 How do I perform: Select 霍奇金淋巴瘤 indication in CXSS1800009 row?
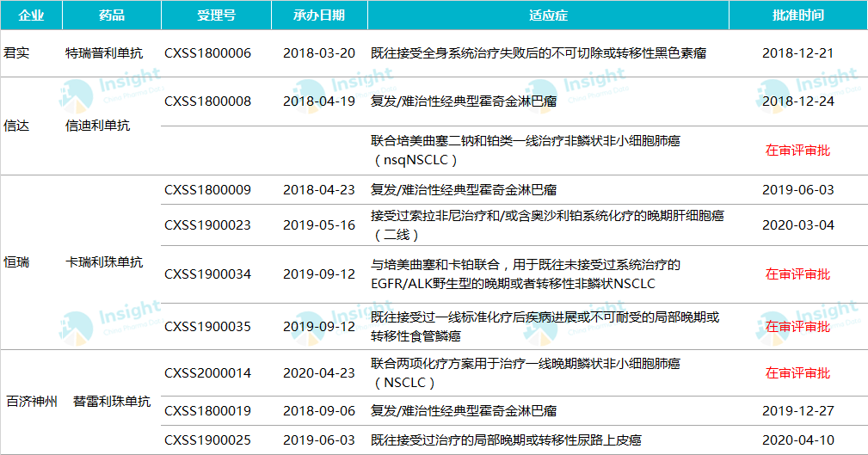coord(464,190)
